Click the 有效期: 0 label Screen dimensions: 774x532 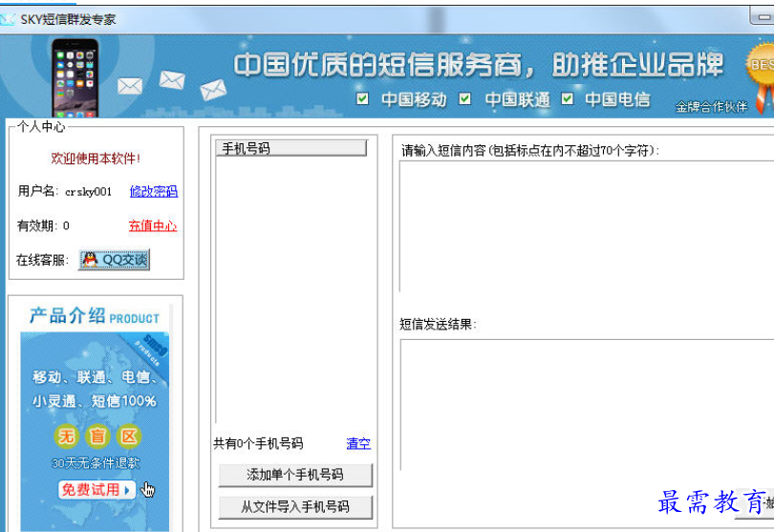(43, 226)
